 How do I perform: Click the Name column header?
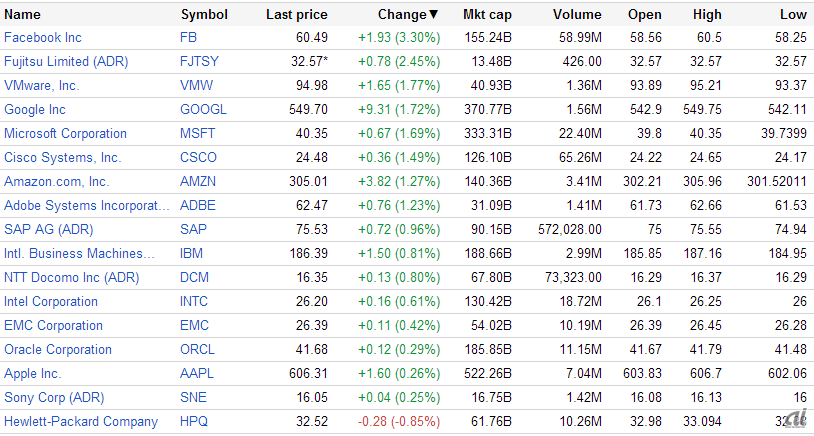click(x=22, y=14)
